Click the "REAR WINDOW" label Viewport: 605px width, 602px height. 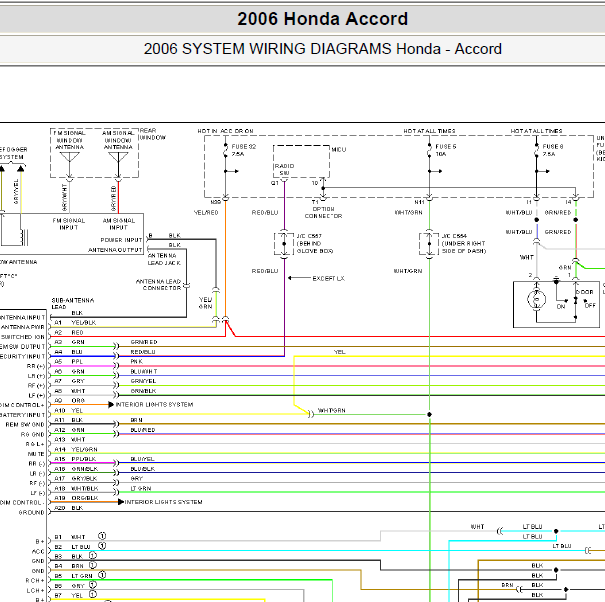(x=153, y=134)
